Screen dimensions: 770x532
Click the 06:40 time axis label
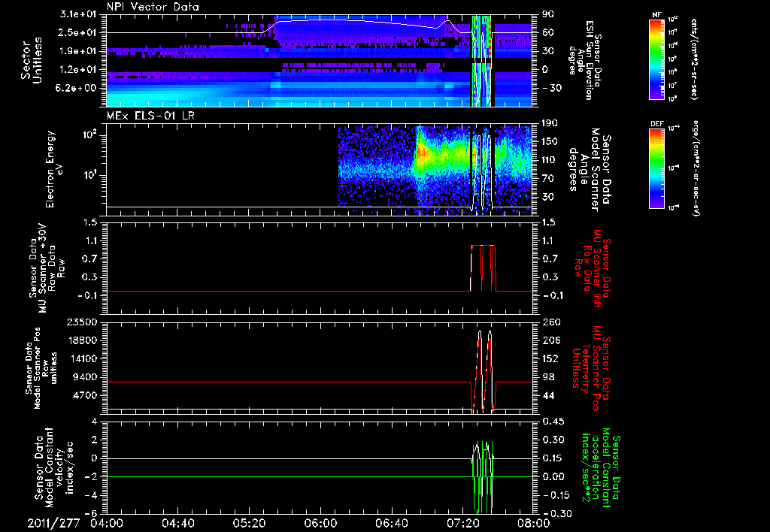pos(391,523)
